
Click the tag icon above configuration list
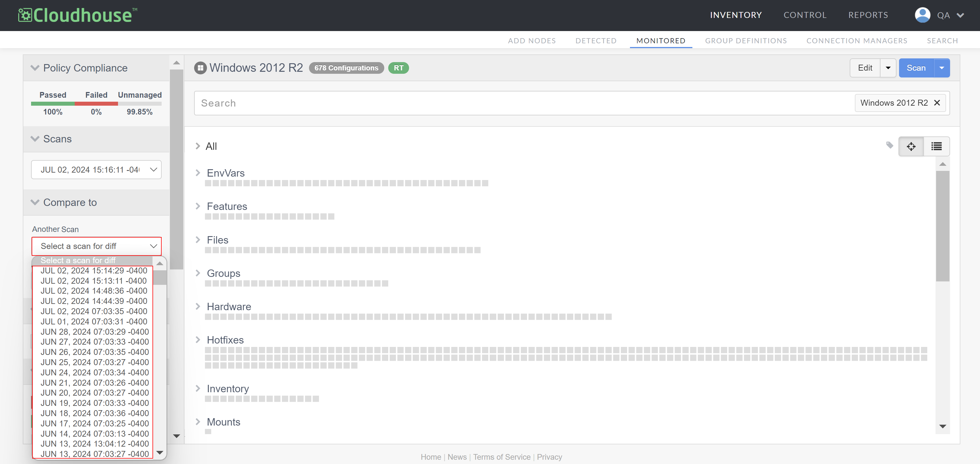[889, 145]
